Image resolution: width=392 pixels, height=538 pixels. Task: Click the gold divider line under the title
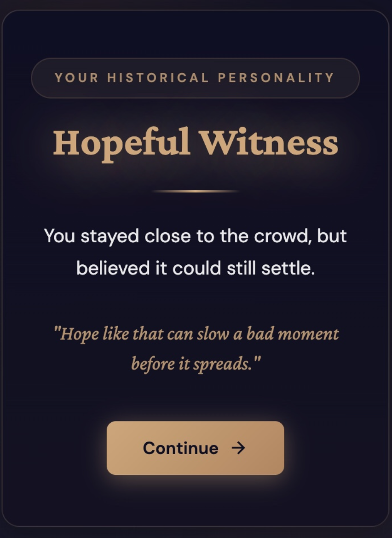tap(195, 191)
